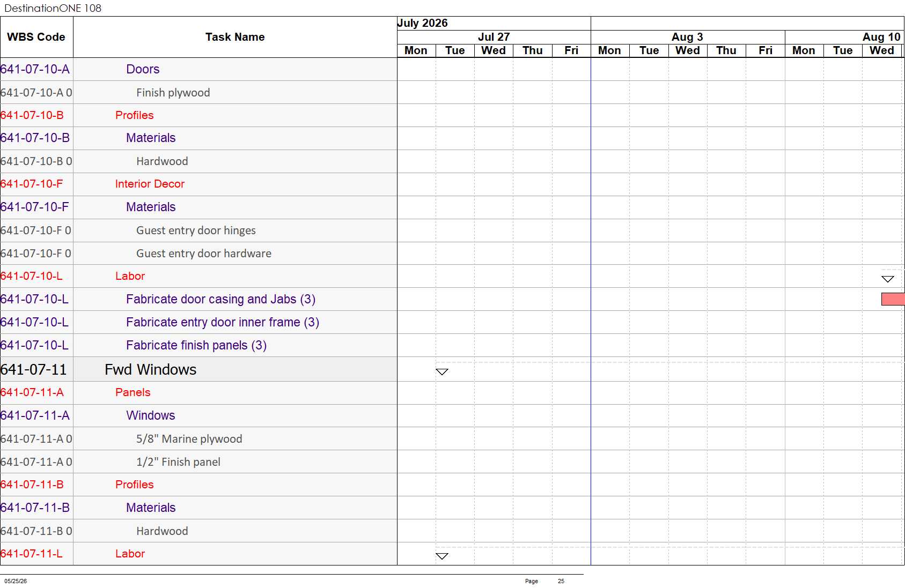Click the page number 25 in the footer

(x=561, y=581)
